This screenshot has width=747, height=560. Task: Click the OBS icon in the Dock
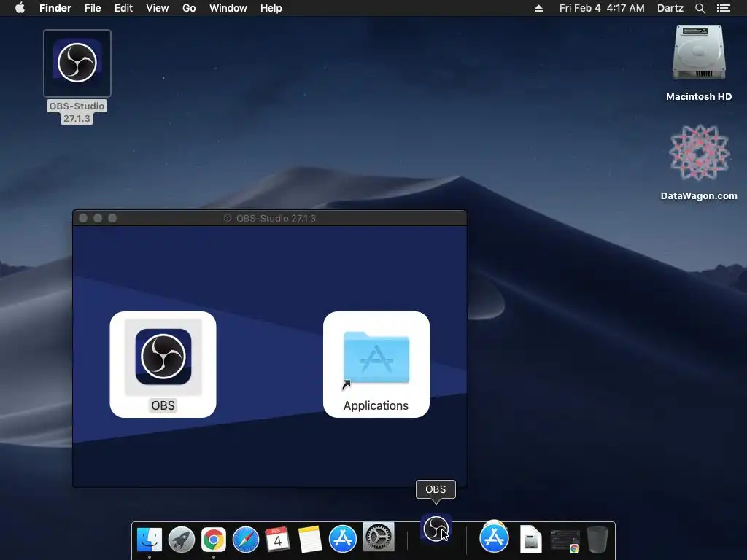pyautogui.click(x=436, y=528)
